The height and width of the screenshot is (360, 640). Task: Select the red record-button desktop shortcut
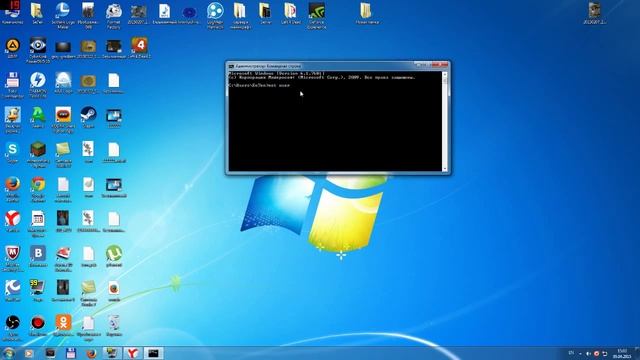tap(38, 322)
